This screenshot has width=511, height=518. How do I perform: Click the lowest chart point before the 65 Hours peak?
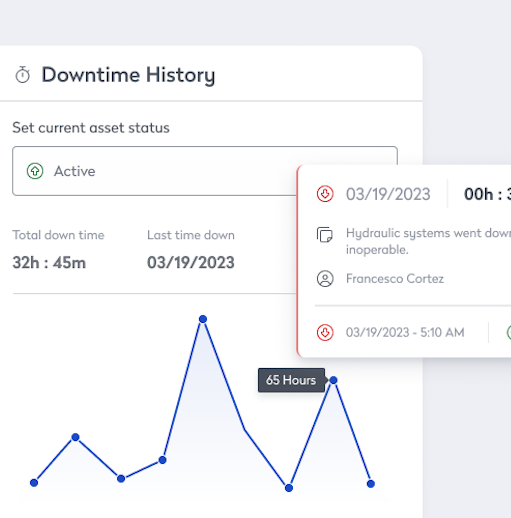coord(289,488)
